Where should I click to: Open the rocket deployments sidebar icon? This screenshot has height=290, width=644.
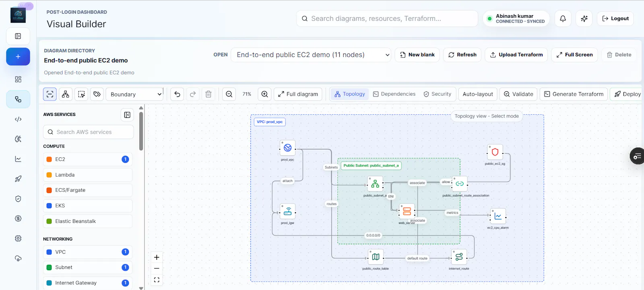[18, 179]
